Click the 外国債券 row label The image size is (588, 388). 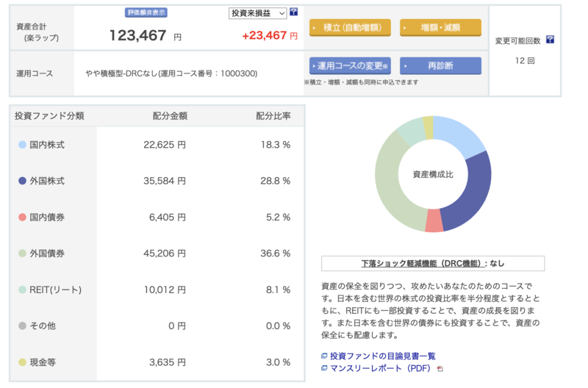coord(47,254)
